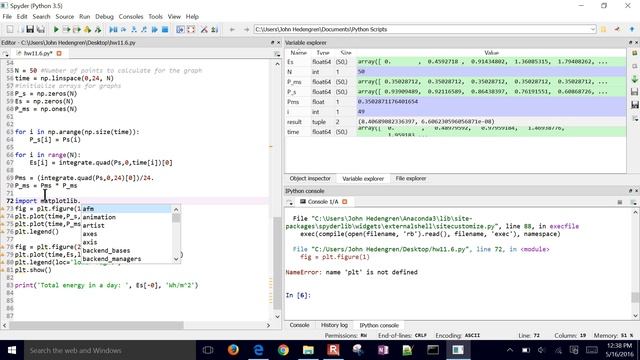Switch to File explorer tab
Viewport: 640px width, 360px height.
click(411, 179)
